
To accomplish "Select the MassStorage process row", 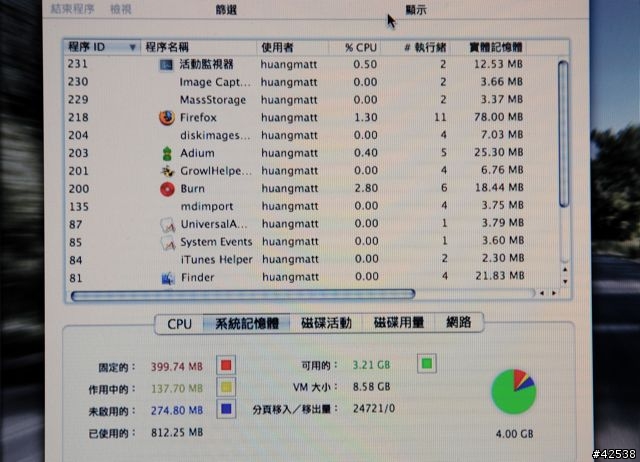I will tap(310, 100).
